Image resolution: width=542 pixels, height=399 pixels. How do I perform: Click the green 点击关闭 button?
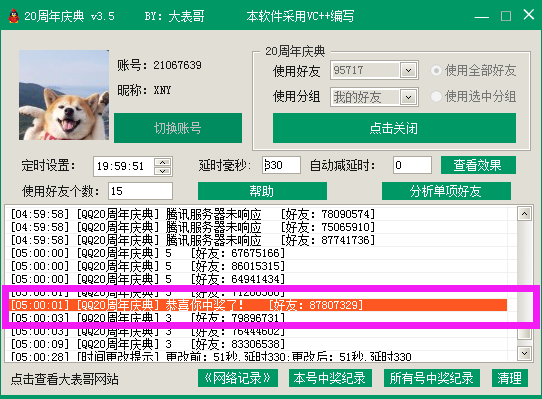(394, 128)
